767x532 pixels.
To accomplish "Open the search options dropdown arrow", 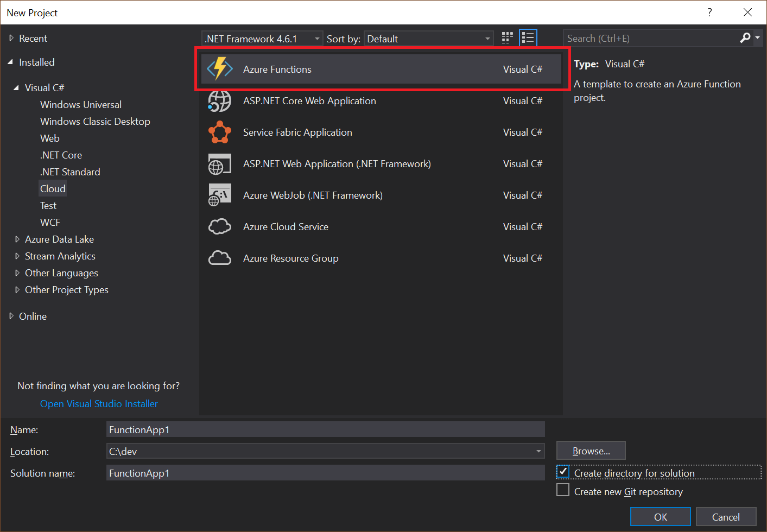I will click(x=757, y=37).
